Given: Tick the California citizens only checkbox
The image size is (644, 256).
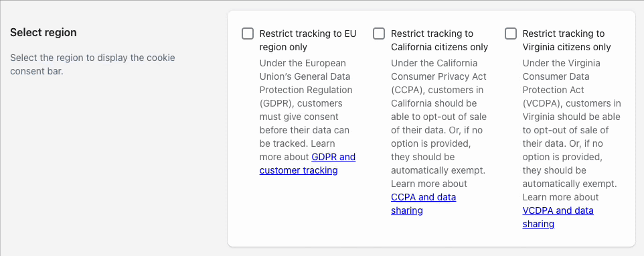Looking at the screenshot, I should point(379,34).
